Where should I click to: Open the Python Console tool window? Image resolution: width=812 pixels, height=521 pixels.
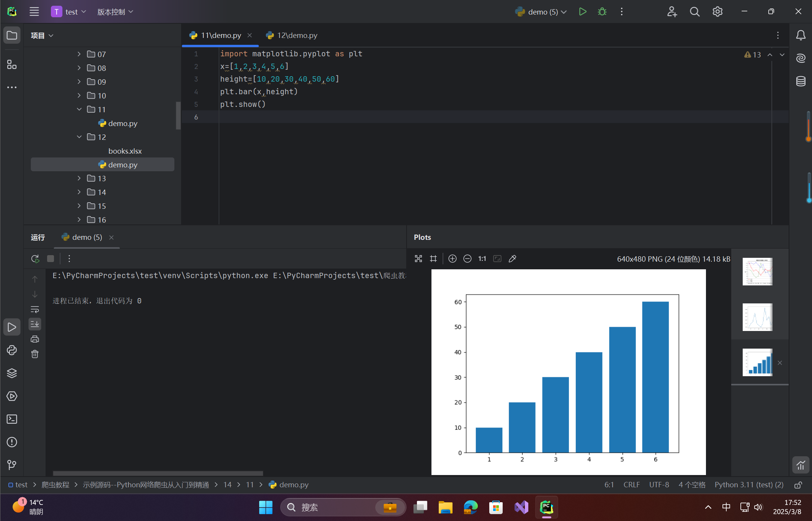pos(12,350)
